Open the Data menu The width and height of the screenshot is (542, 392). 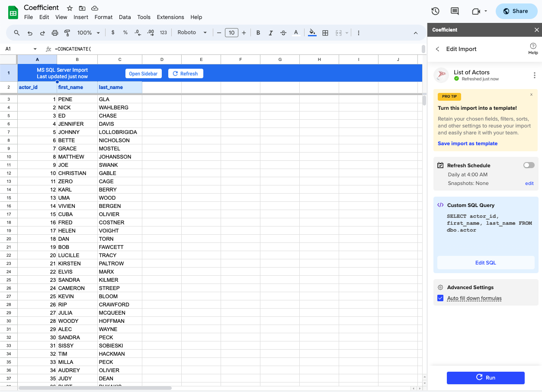click(x=125, y=17)
